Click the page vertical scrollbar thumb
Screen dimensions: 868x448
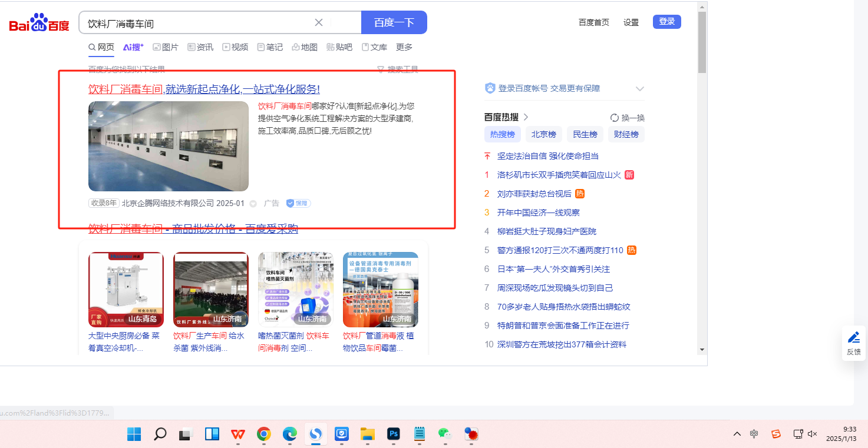click(701, 41)
